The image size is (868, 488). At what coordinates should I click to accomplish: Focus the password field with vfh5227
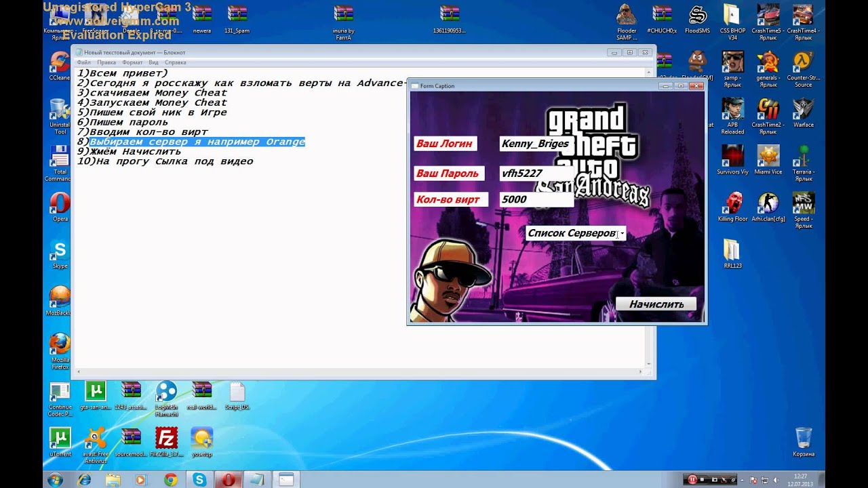[x=535, y=174]
